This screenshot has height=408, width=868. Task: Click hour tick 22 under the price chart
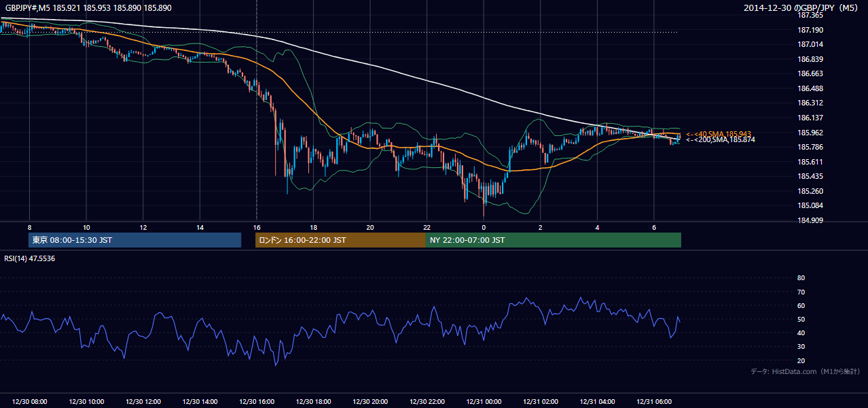[x=427, y=227]
